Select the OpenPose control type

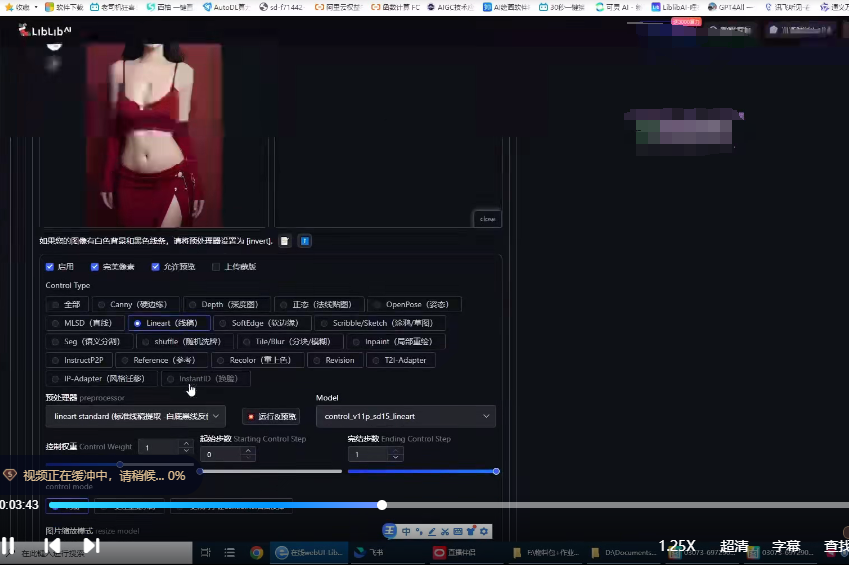[414, 304]
